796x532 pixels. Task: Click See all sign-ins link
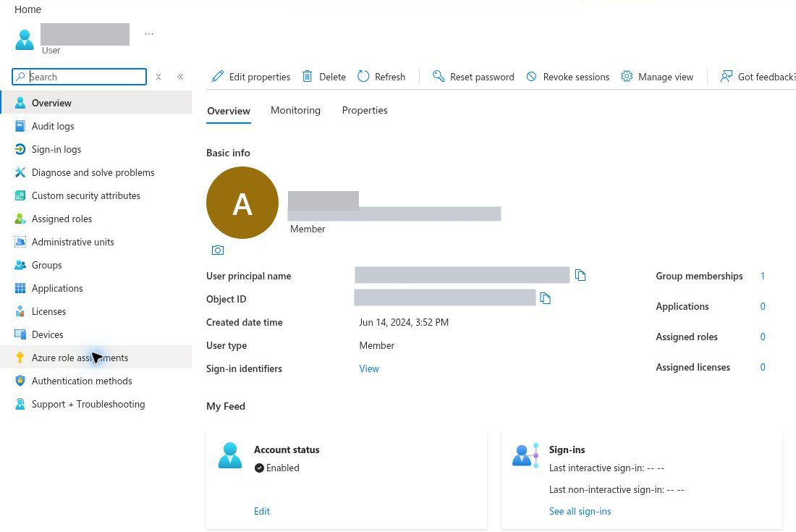[x=580, y=511]
